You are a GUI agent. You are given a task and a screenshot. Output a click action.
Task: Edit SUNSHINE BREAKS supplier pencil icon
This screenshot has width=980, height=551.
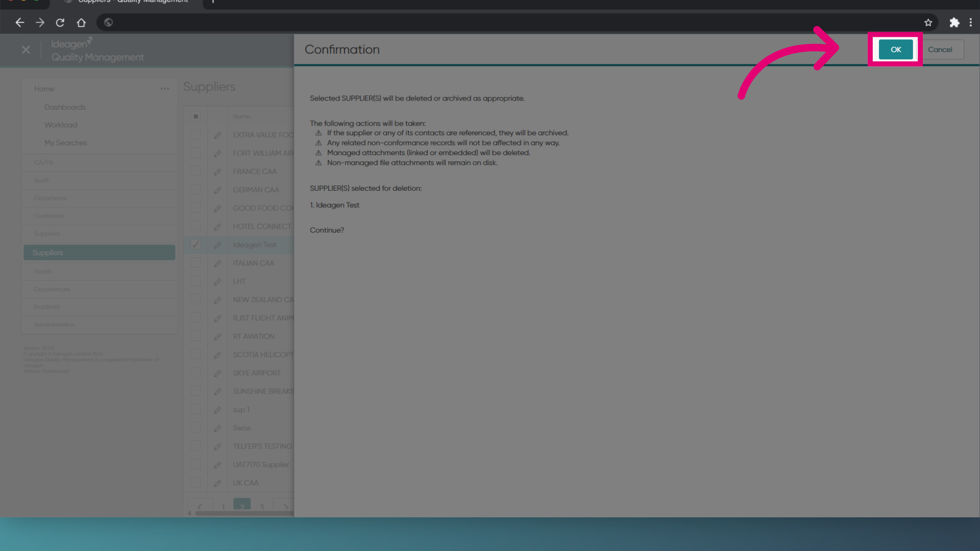[217, 392]
